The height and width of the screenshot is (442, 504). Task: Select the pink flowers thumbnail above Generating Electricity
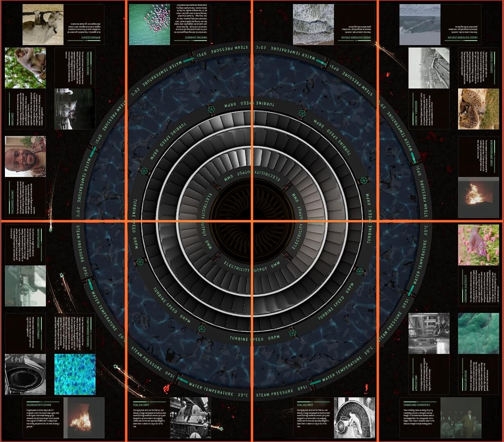tap(478, 245)
